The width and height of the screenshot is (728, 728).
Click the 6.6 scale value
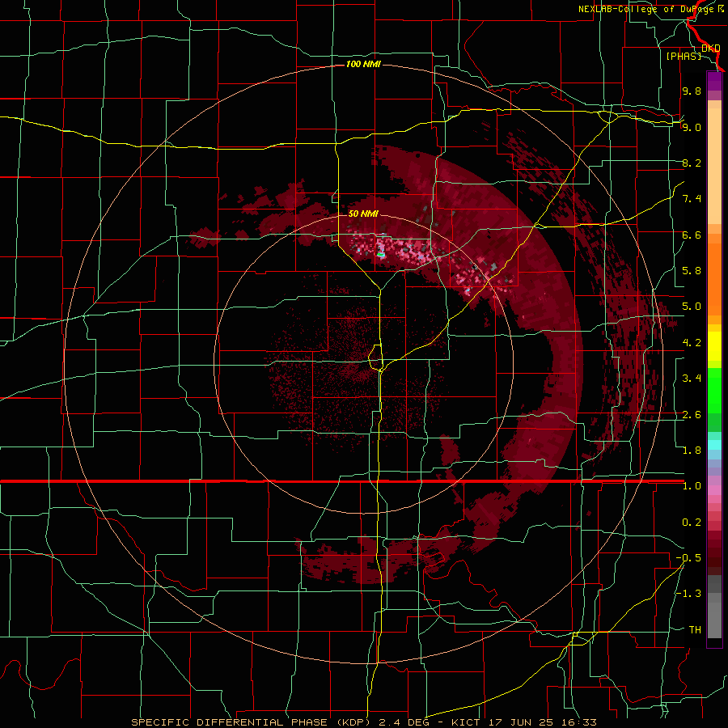click(692, 235)
